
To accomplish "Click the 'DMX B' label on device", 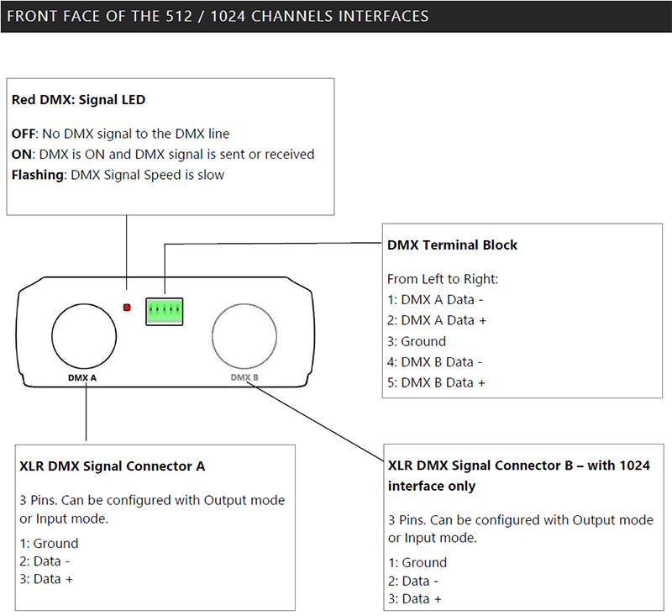I will coord(244,377).
